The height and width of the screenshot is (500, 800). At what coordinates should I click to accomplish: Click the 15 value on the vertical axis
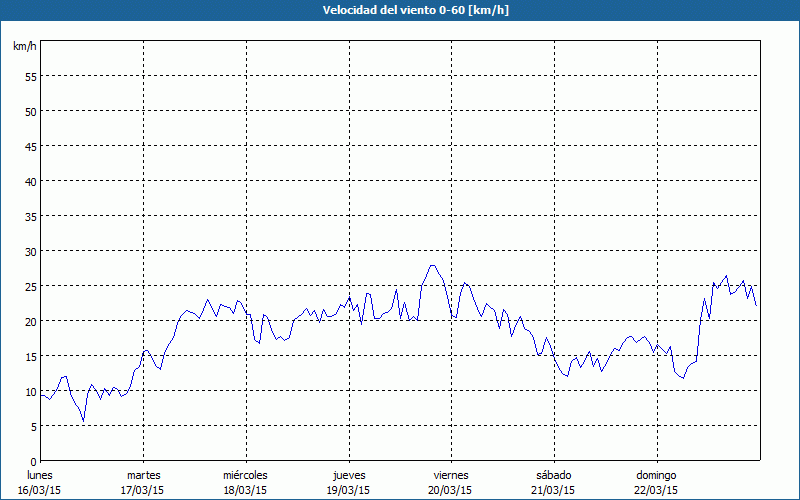[x=30, y=356]
